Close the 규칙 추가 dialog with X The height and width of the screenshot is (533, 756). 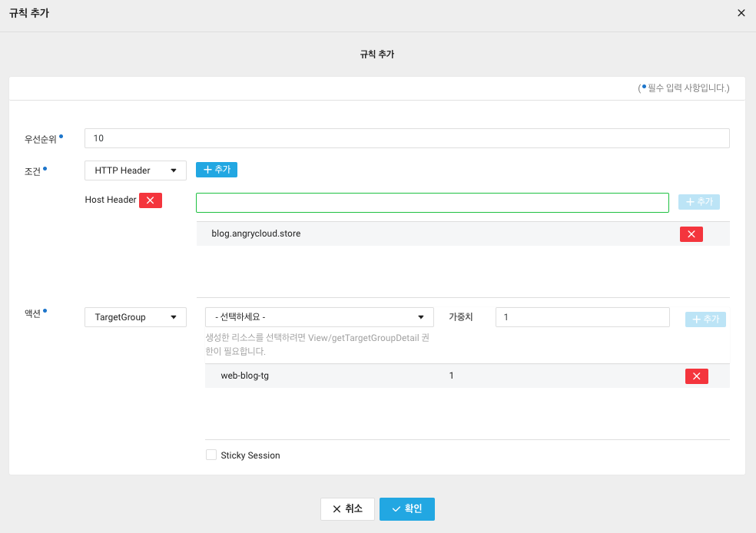pyautogui.click(x=741, y=13)
